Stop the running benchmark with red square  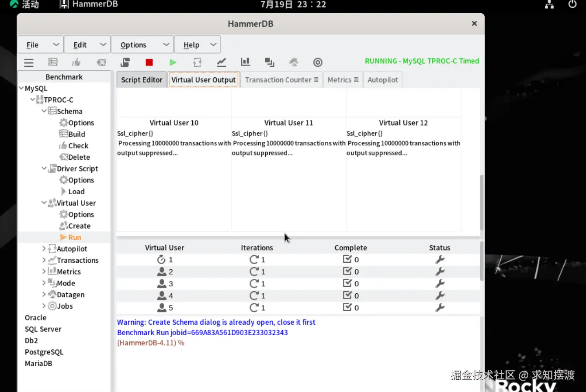(x=149, y=62)
